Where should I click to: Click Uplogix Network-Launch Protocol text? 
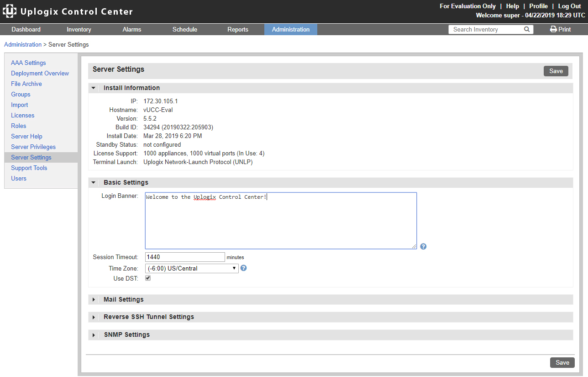click(x=198, y=162)
